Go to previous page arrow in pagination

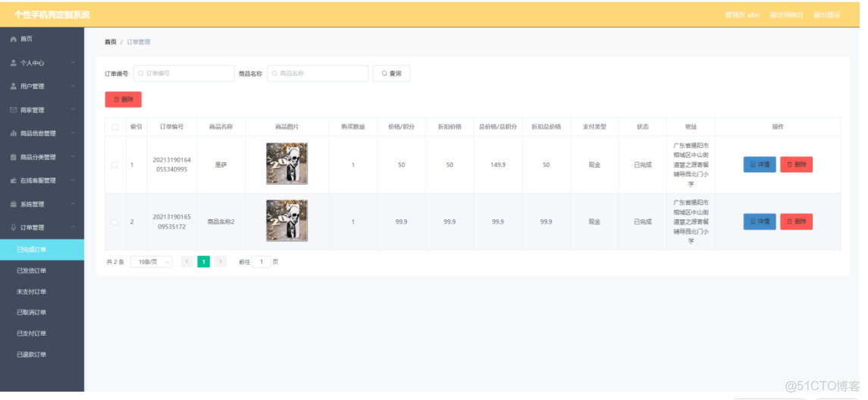187,262
